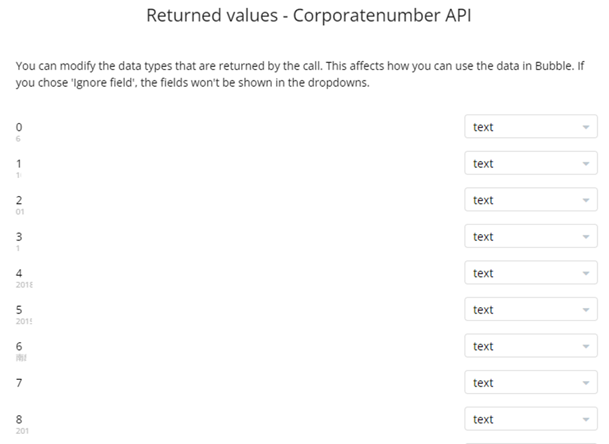Change the data type of field 6
The image size is (609, 444).
(530, 346)
